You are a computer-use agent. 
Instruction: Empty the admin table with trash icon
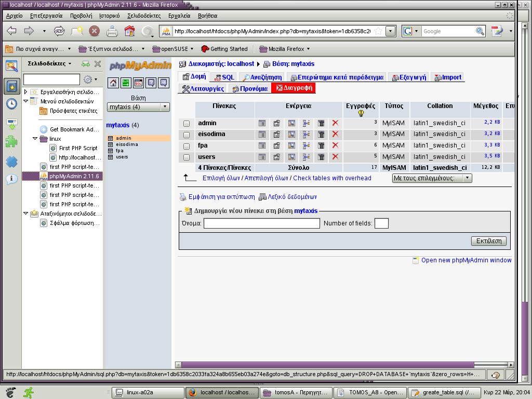pos(321,123)
